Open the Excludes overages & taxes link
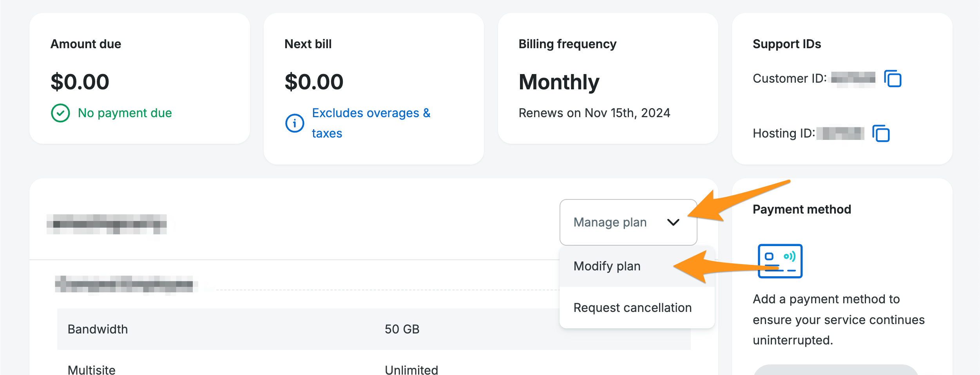The image size is (980, 375). tap(371, 113)
